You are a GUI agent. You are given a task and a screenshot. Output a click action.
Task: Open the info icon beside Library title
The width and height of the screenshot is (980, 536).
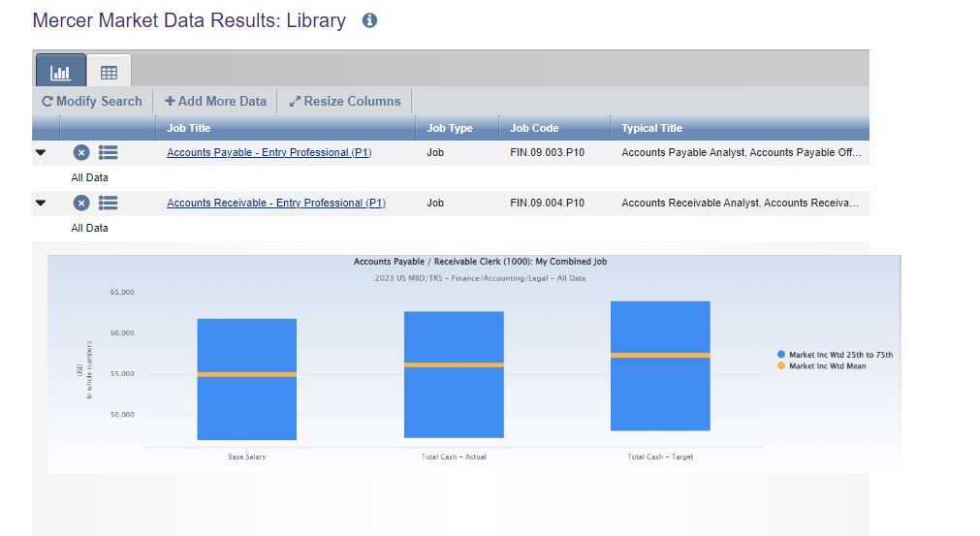(369, 20)
